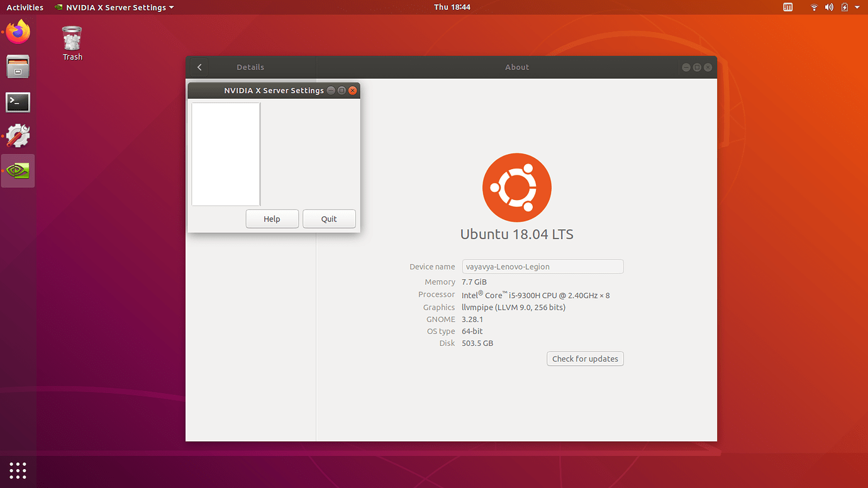Click the NVIDIA X Server Settings window title
868x488 pixels.
274,91
